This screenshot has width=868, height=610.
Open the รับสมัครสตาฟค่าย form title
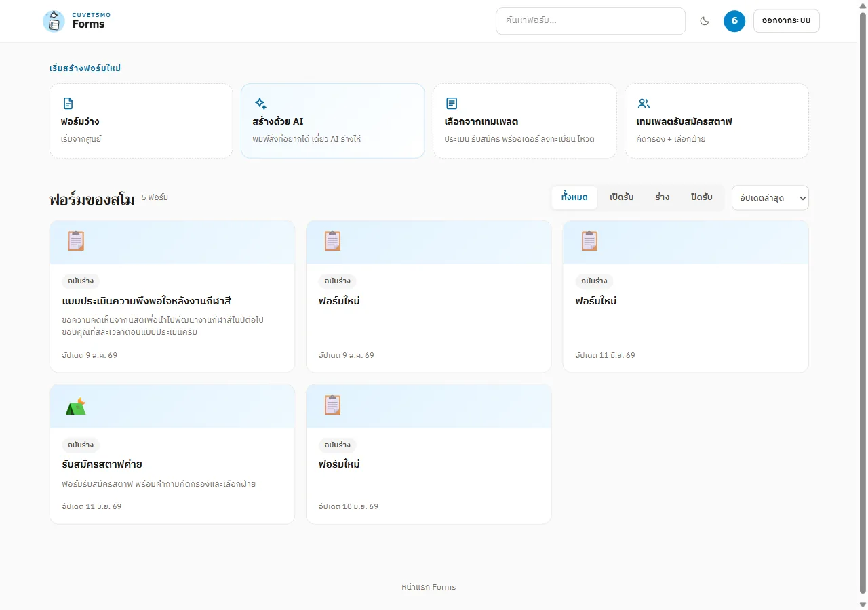pos(102,465)
